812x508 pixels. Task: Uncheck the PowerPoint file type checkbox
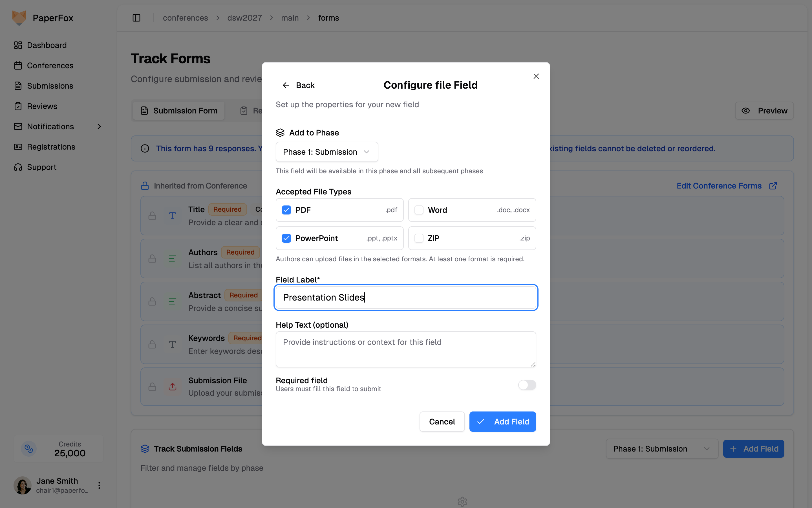coord(286,238)
